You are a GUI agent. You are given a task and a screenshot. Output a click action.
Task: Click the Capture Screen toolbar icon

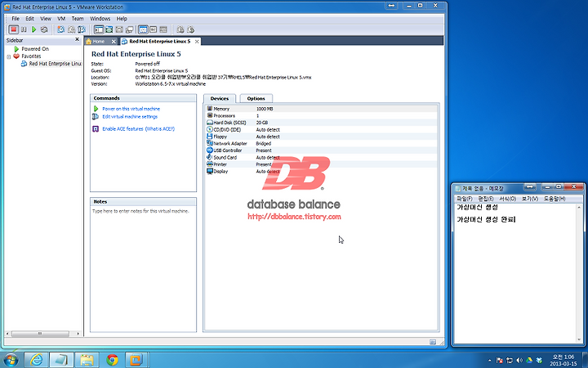[180, 29]
